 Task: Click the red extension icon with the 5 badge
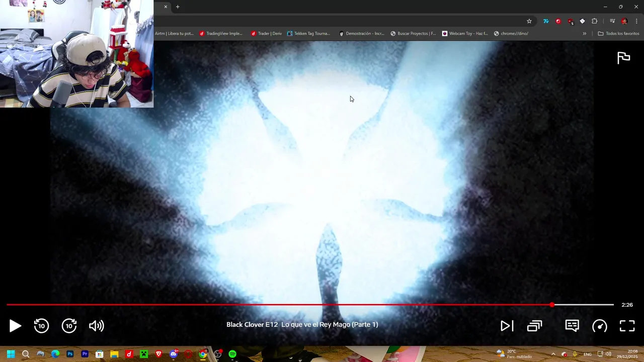[570, 21]
